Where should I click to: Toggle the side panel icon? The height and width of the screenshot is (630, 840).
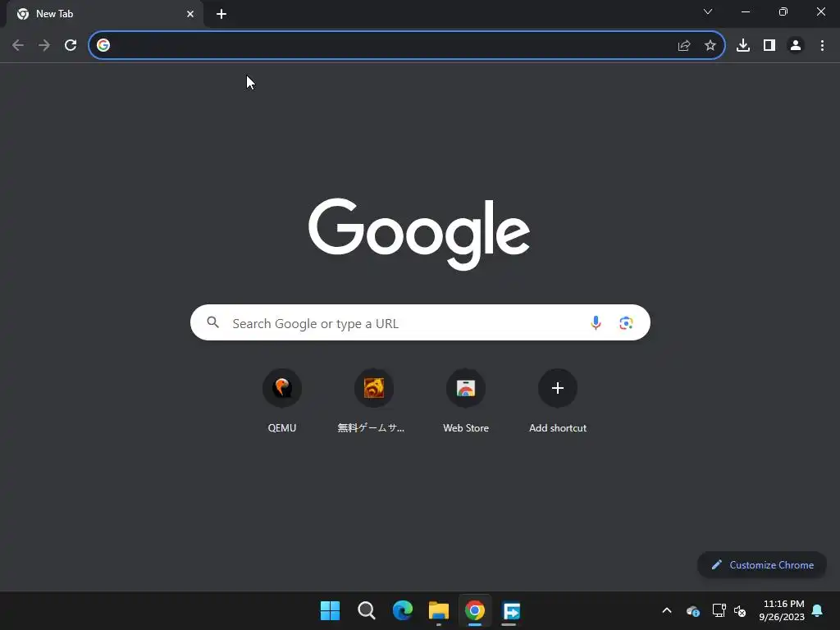point(769,46)
